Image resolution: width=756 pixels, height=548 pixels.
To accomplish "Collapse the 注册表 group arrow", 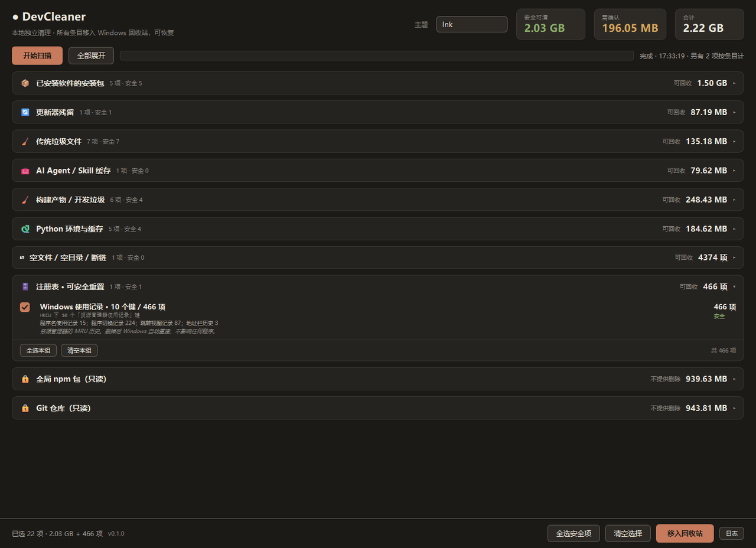I will [734, 286].
